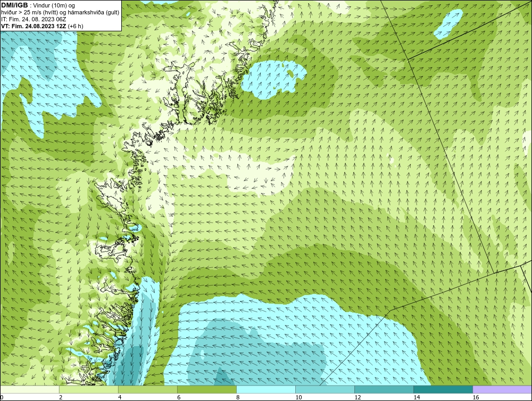The width and height of the screenshot is (532, 401).
Task: Click the '14' color scale label
Action: point(417,397)
